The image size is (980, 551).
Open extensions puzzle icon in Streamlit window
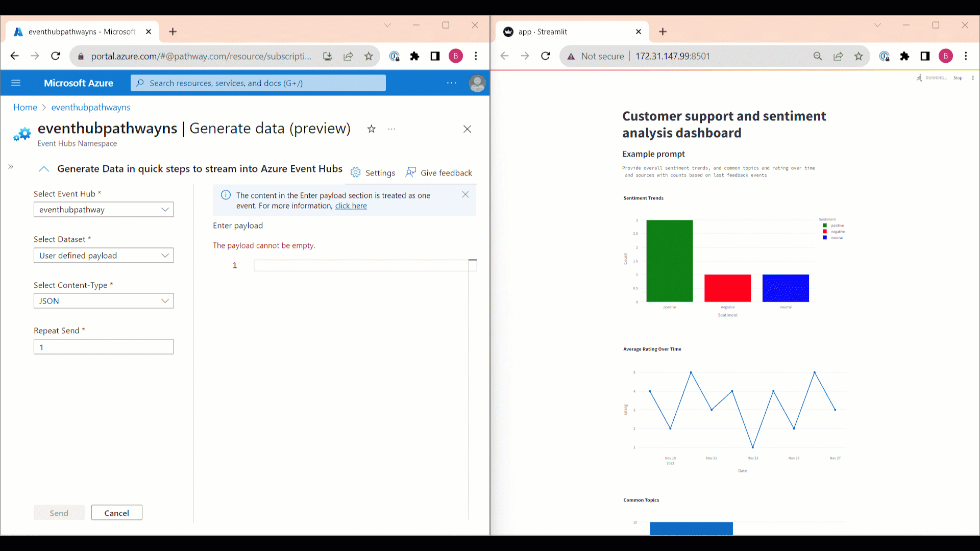click(x=904, y=56)
